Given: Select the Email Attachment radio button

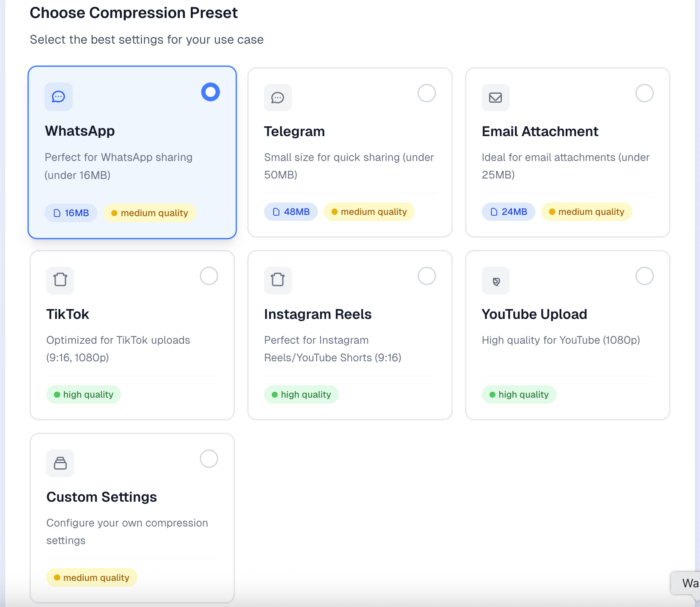Looking at the screenshot, I should point(644,93).
